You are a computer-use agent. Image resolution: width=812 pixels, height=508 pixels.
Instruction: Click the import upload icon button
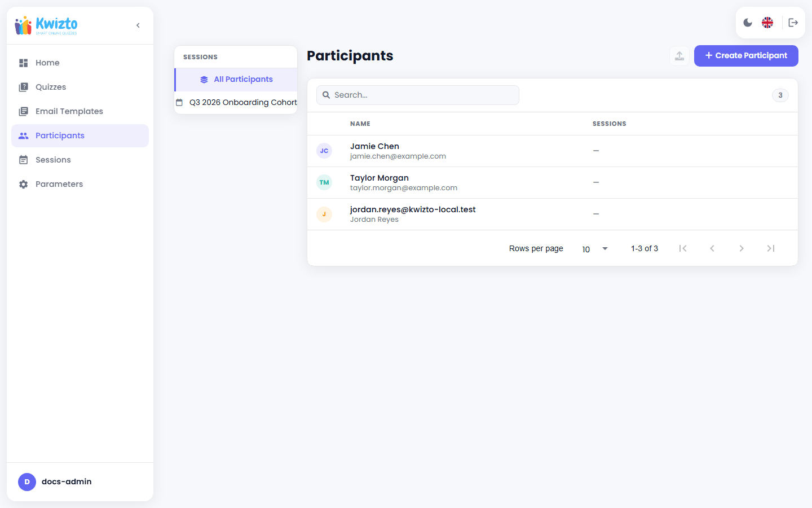tap(679, 56)
